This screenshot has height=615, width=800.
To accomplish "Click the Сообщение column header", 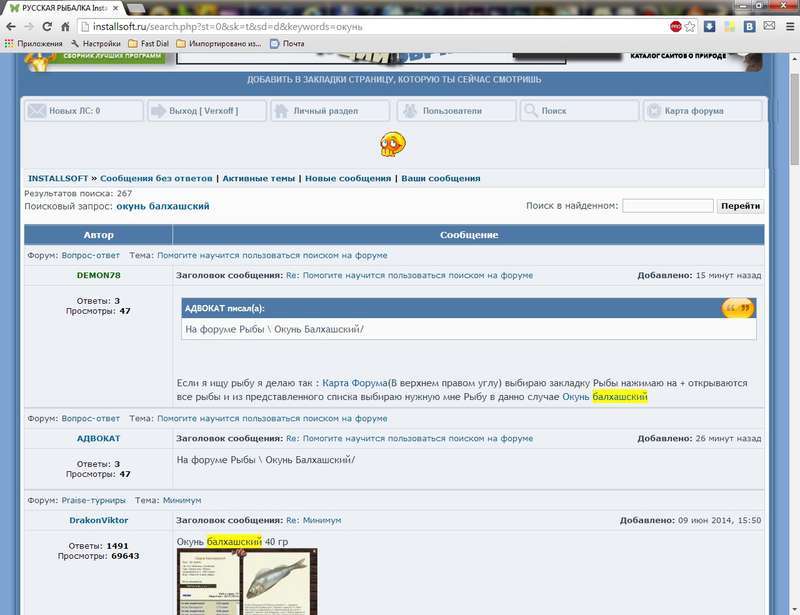I will pos(469,235).
